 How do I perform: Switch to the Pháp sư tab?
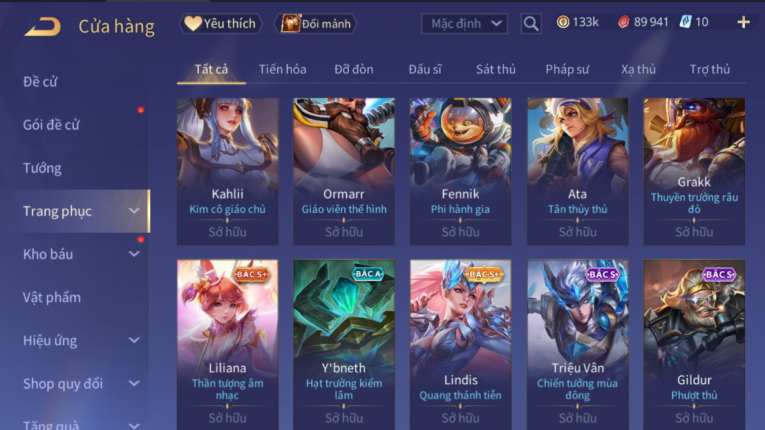click(x=567, y=69)
